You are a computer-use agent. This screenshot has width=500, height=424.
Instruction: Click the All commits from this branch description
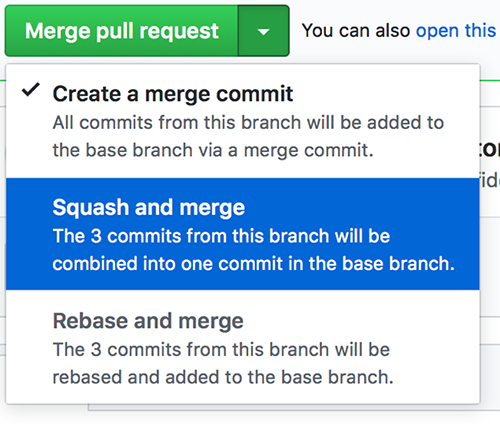coord(248,123)
